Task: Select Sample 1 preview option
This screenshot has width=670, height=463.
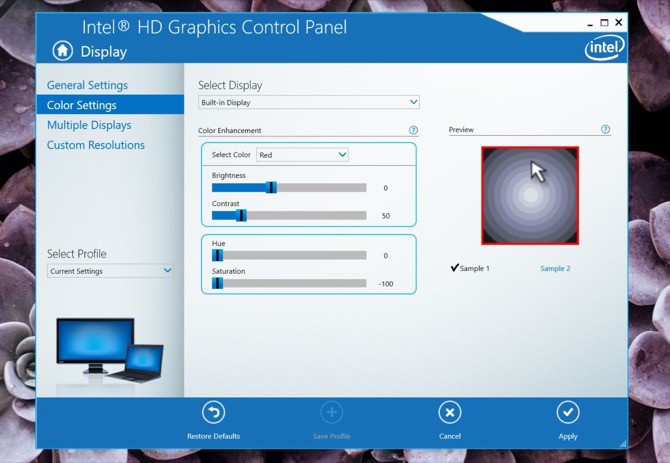Action: [471, 268]
